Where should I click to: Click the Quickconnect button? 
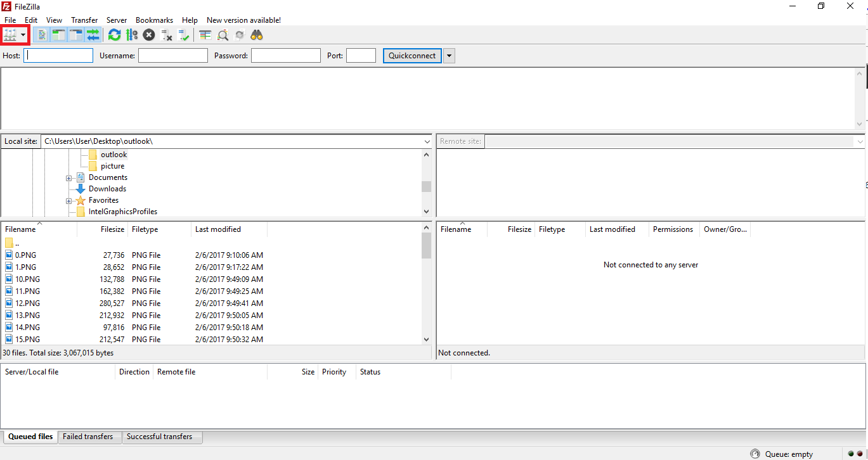[412, 56]
